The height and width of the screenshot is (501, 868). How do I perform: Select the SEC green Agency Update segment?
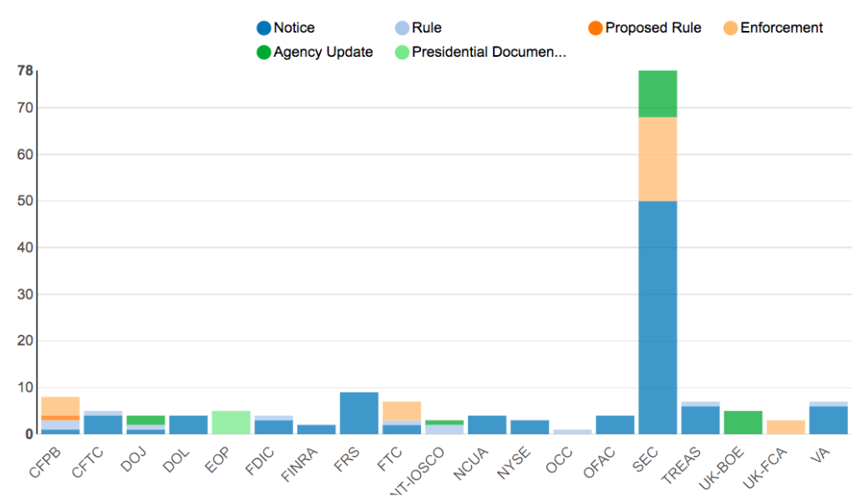click(657, 94)
